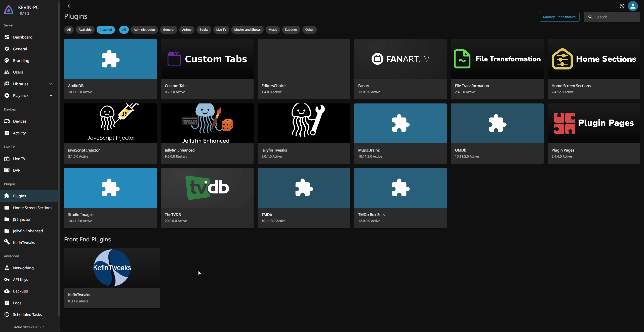The width and height of the screenshot is (644, 332).
Task: Filter plugins by Administration
Action: tap(144, 30)
